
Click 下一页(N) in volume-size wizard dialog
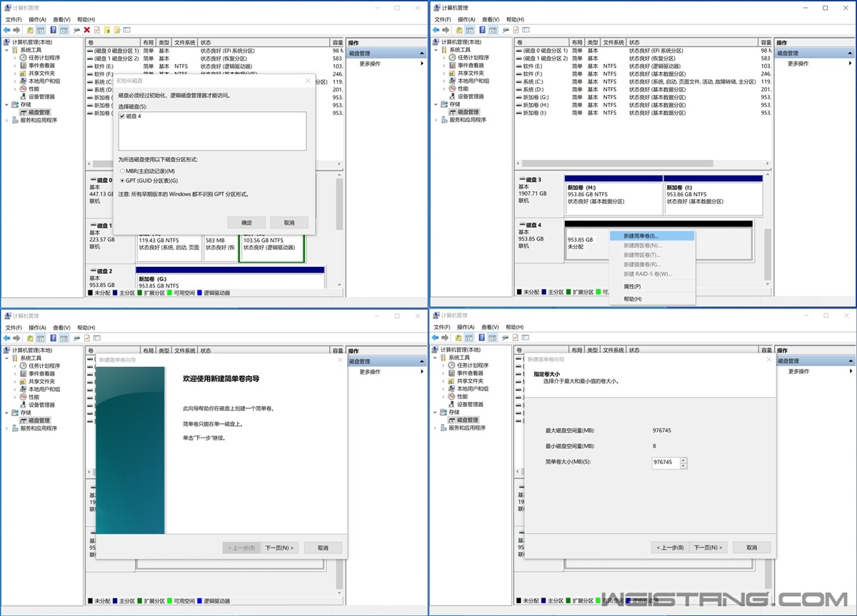pyautogui.click(x=708, y=547)
